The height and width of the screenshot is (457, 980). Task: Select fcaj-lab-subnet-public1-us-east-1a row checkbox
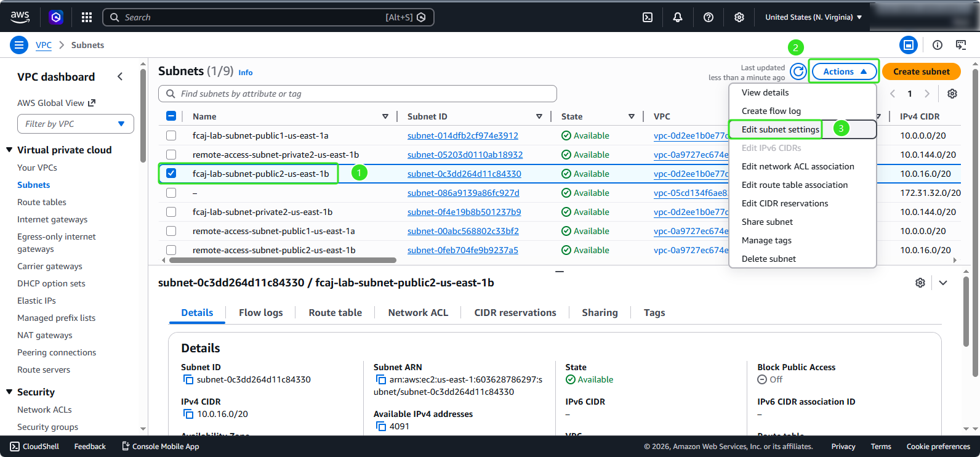pyautogui.click(x=171, y=135)
